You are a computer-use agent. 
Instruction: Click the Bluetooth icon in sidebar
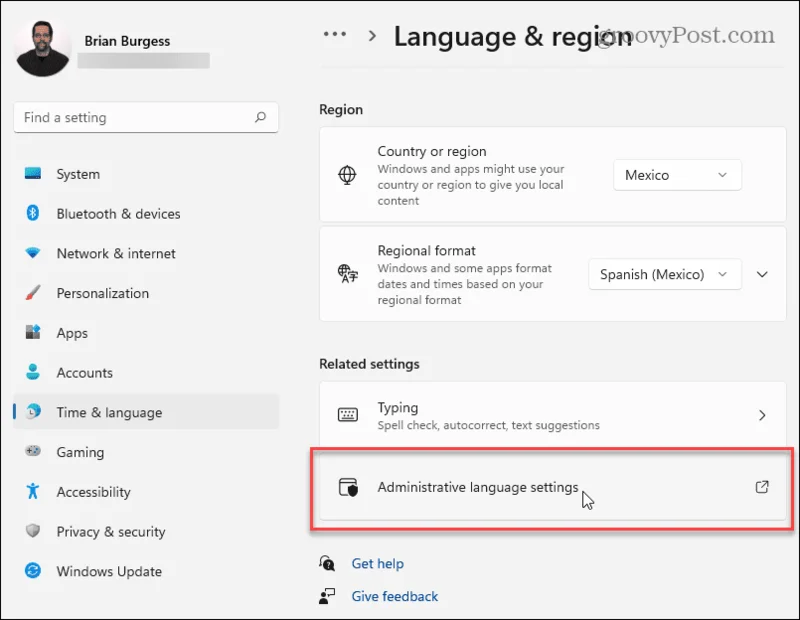click(33, 213)
